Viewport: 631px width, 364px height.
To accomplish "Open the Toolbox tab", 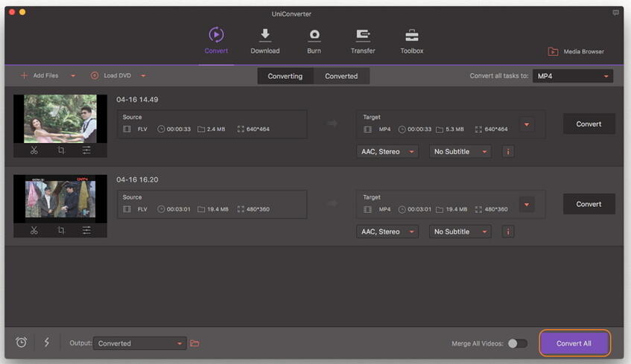I will (412, 40).
